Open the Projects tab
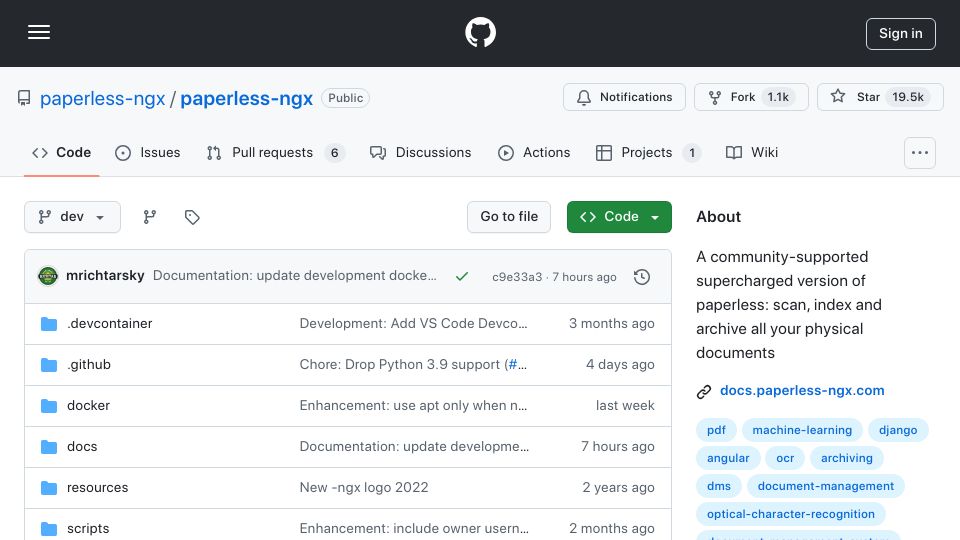960x540 pixels. (648, 152)
